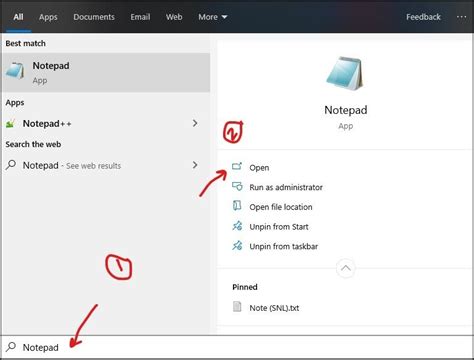
Task: Click the Unpin from Start icon
Action: (237, 226)
